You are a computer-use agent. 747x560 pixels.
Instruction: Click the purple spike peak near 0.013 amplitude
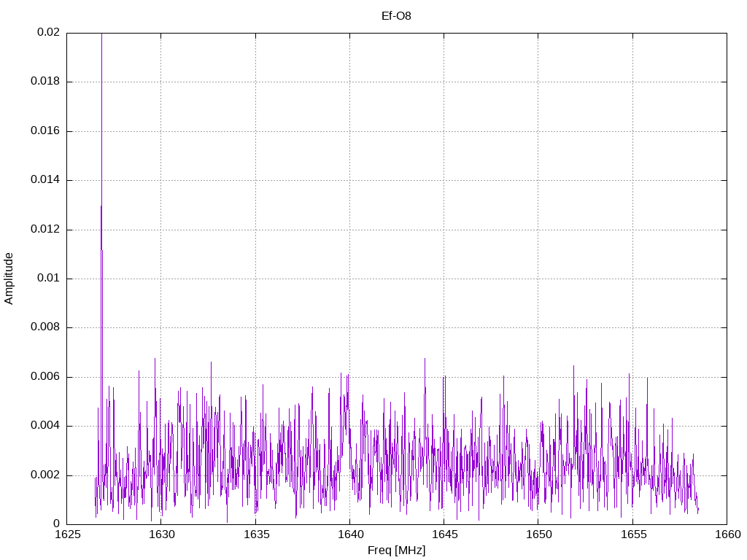(101, 207)
